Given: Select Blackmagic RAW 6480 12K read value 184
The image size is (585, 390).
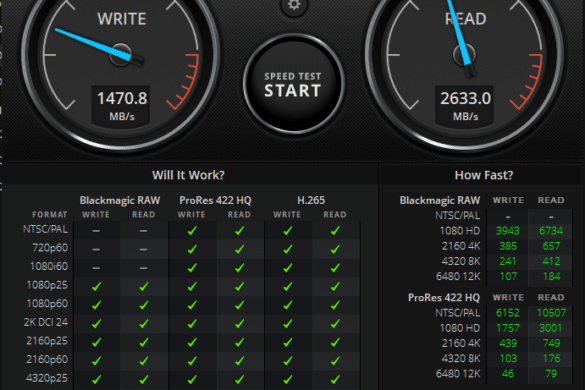Looking at the screenshot, I should [x=551, y=277].
